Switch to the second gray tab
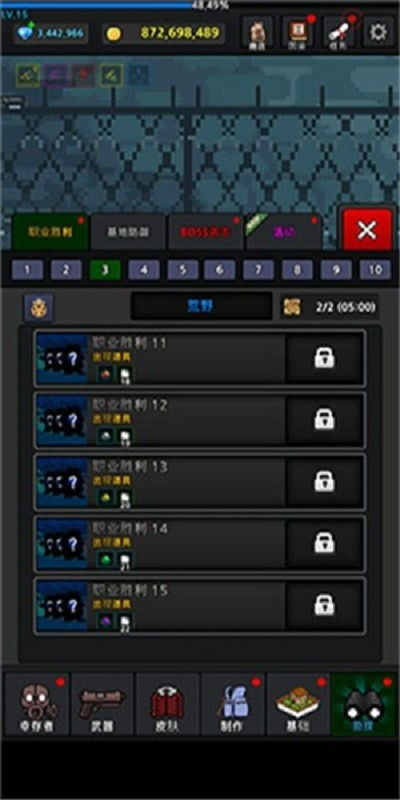 [x=128, y=232]
